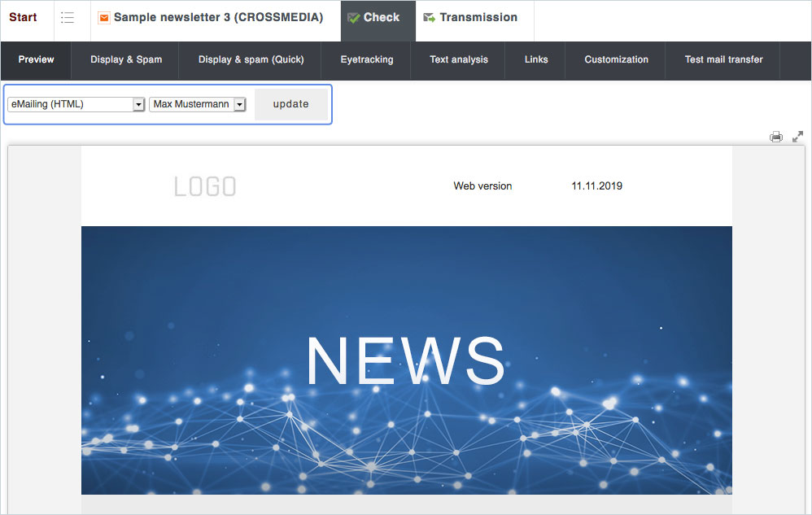Viewport: 812px width, 515px height.
Task: Open the Test mail transfer tab
Action: point(723,59)
